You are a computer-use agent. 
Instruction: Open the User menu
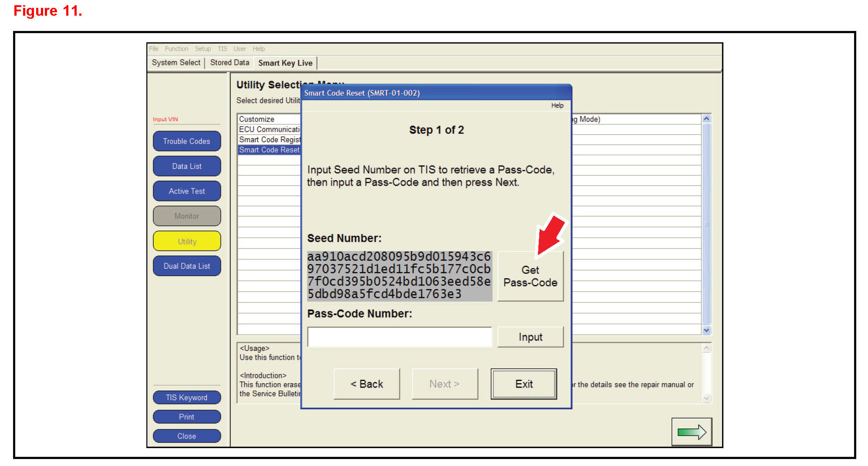click(x=240, y=49)
